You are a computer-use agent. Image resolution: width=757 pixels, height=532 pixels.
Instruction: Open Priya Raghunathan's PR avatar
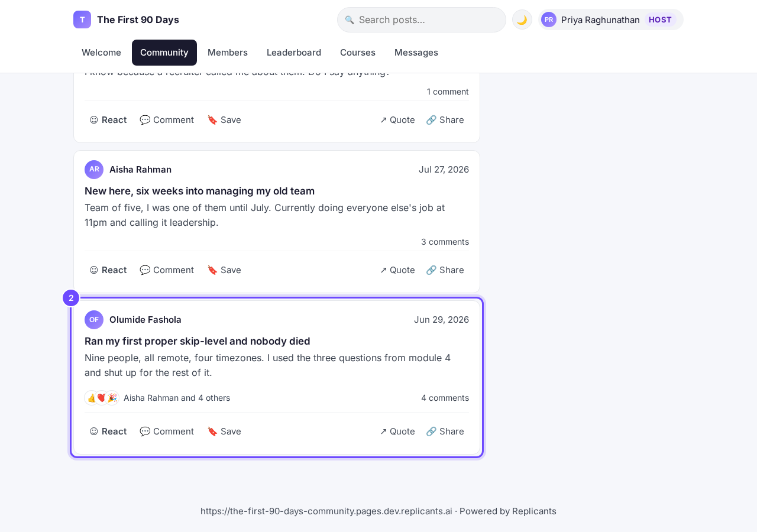tap(549, 20)
